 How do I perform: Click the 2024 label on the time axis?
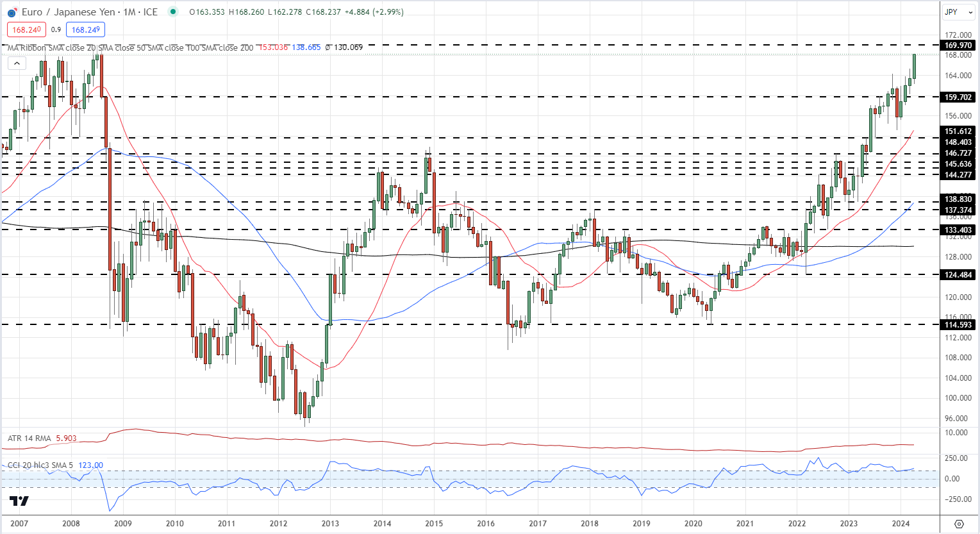[x=901, y=524]
